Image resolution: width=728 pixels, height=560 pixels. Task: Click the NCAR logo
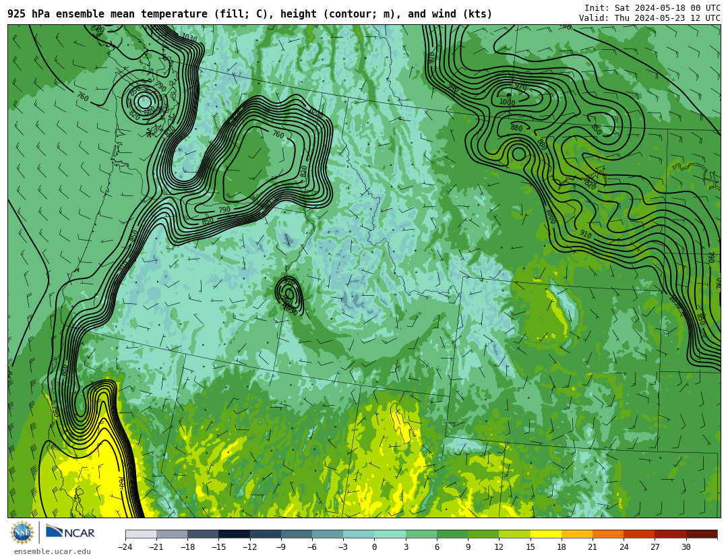[70, 532]
